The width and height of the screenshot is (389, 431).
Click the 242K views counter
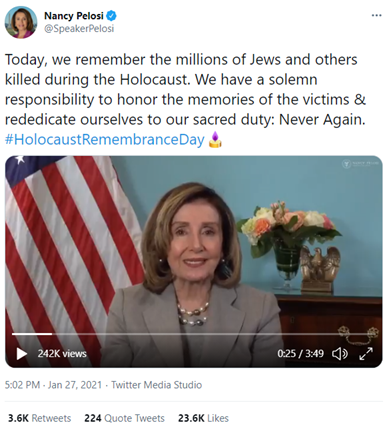62,354
